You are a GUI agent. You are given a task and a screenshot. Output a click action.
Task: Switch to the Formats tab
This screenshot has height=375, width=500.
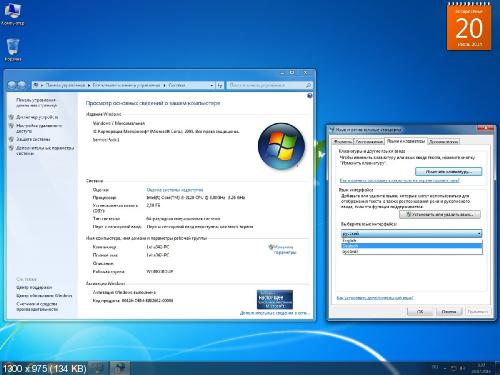[342, 142]
